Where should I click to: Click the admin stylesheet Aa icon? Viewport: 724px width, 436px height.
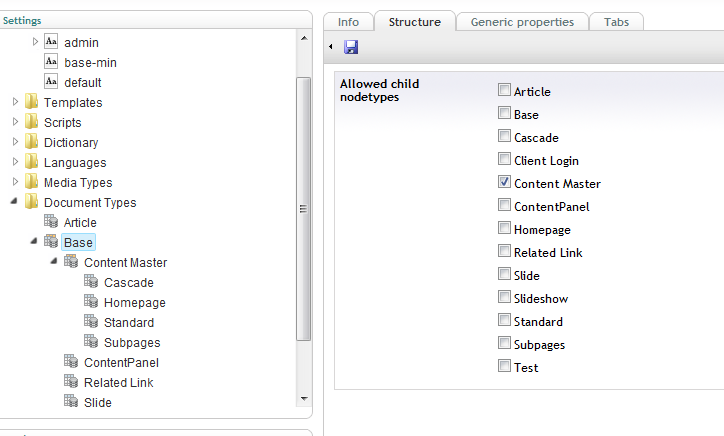51,42
